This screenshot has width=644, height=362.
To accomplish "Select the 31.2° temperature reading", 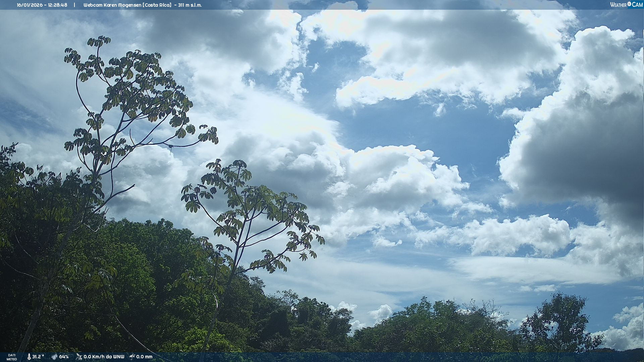I will (38, 357).
